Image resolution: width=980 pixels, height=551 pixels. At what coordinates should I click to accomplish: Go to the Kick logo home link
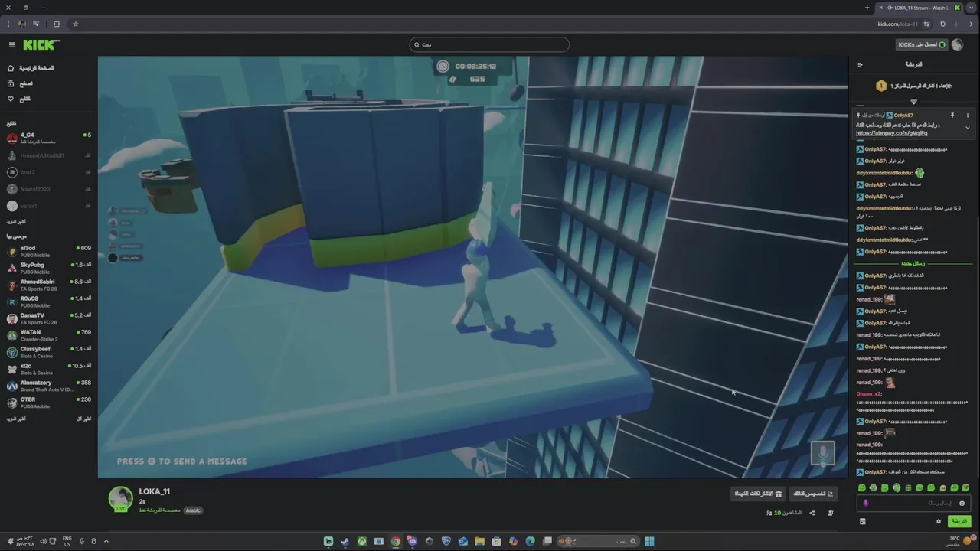[x=41, y=45]
